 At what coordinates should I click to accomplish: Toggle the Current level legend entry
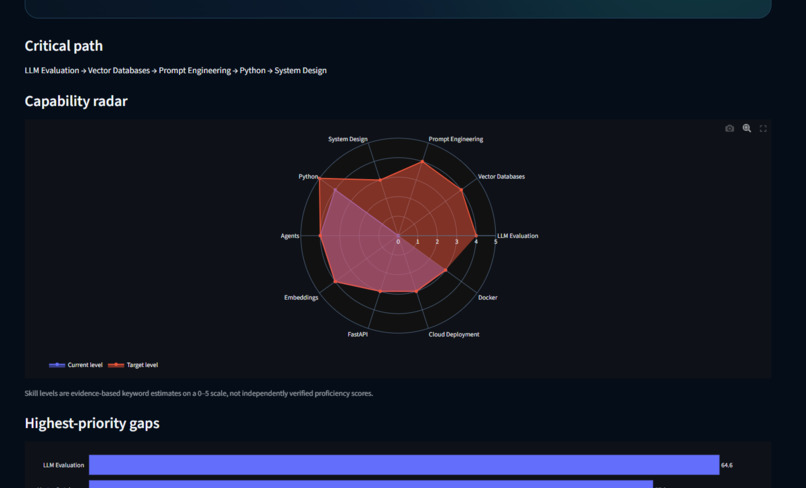click(76, 365)
